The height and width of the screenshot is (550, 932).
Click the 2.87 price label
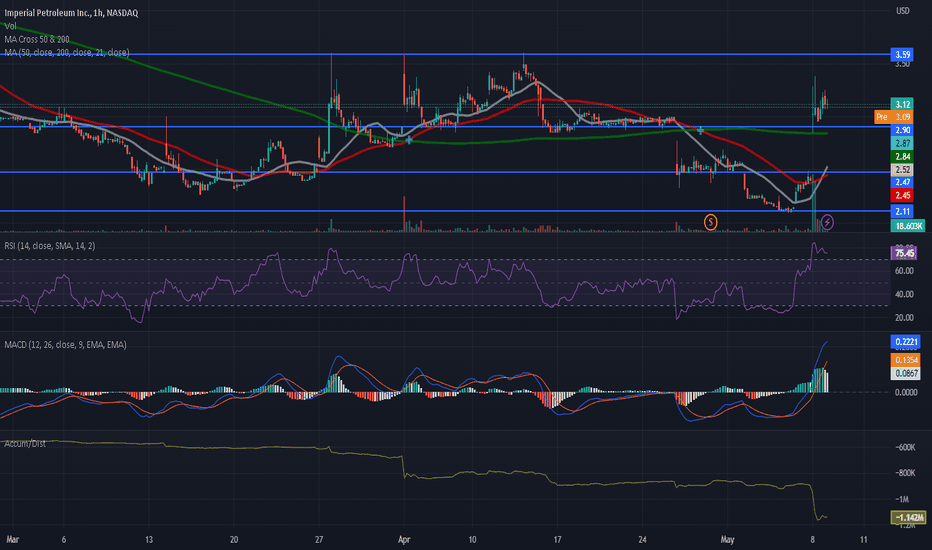[x=902, y=143]
